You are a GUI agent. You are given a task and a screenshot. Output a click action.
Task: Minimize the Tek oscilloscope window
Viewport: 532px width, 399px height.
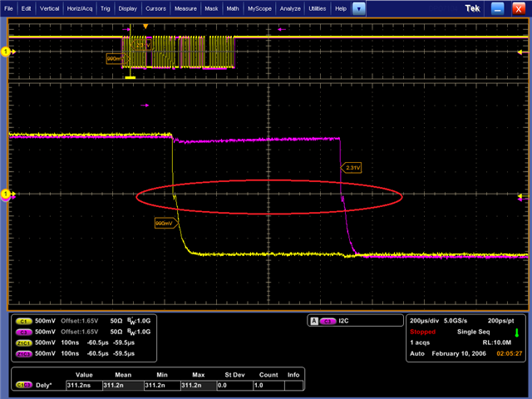pos(497,9)
